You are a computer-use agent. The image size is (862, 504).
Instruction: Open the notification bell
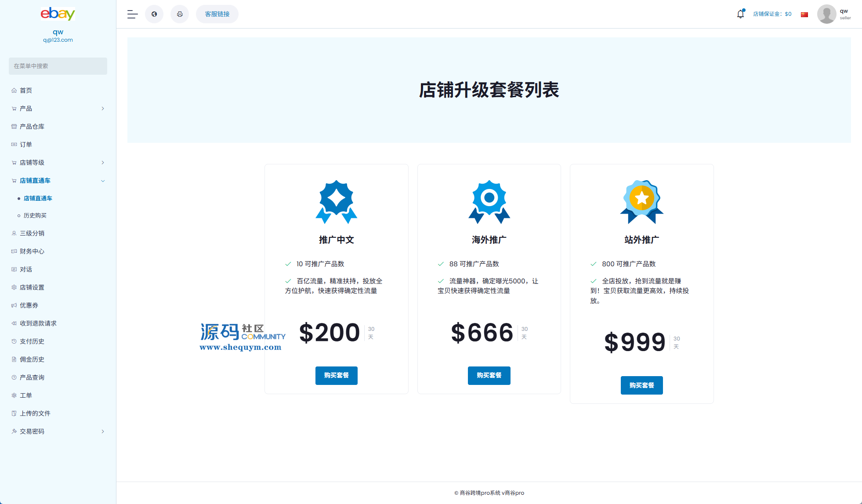coord(740,14)
